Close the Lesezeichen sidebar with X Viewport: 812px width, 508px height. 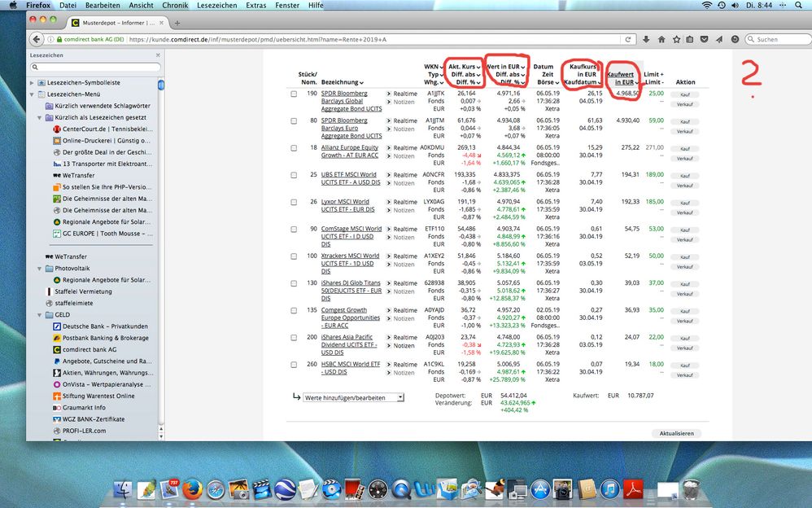[158, 55]
